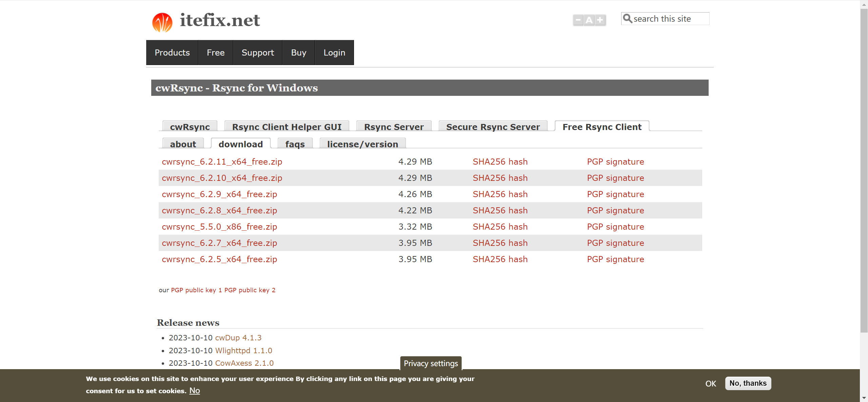Viewport: 868px width, 402px height.
Task: Click the itefix.net flame logo
Action: coord(162,22)
